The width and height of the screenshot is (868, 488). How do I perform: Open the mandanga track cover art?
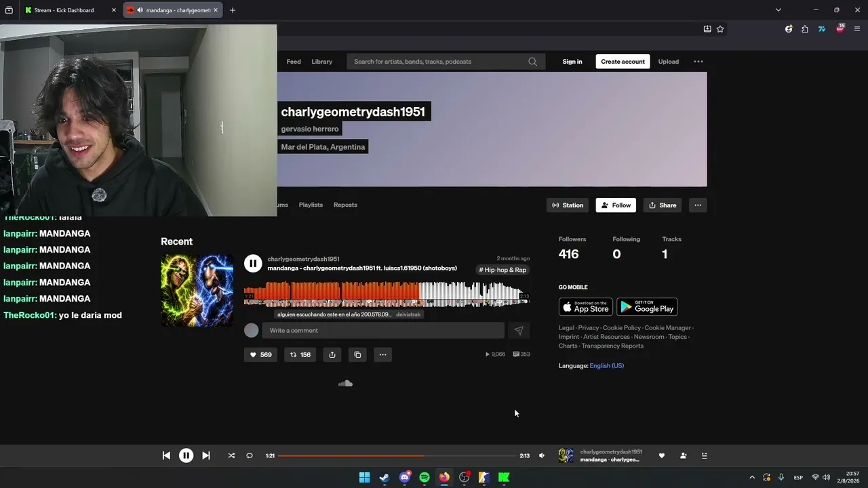(x=197, y=291)
